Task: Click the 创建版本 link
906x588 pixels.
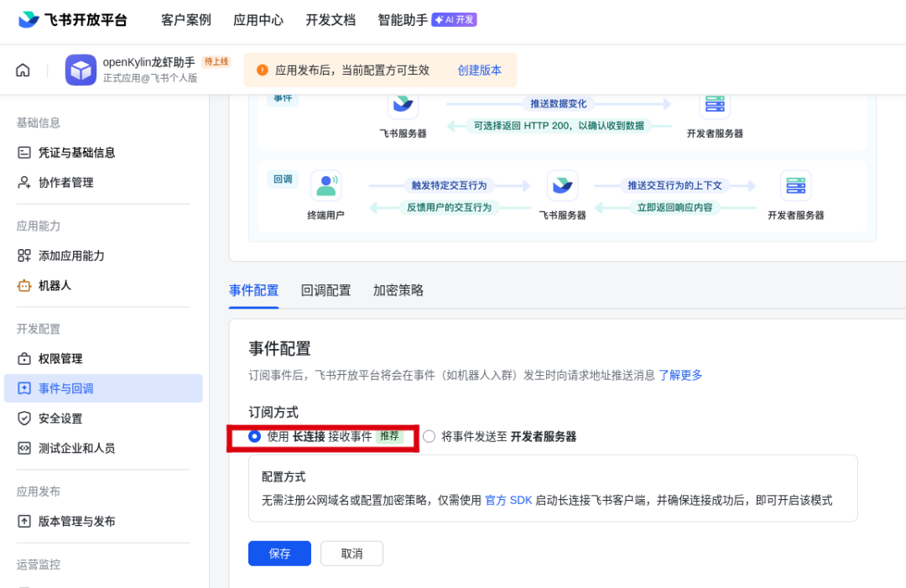Action: pyautogui.click(x=479, y=70)
